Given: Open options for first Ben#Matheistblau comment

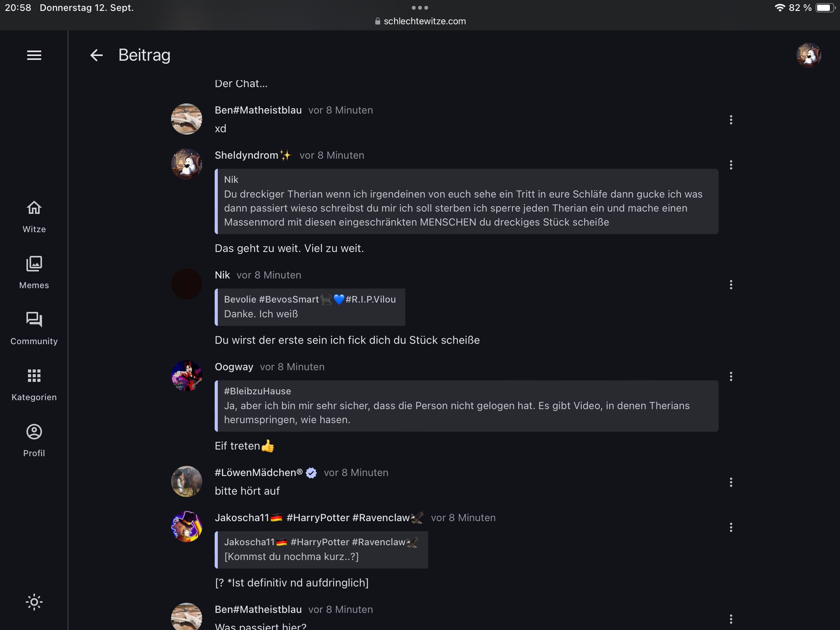Looking at the screenshot, I should (x=731, y=120).
